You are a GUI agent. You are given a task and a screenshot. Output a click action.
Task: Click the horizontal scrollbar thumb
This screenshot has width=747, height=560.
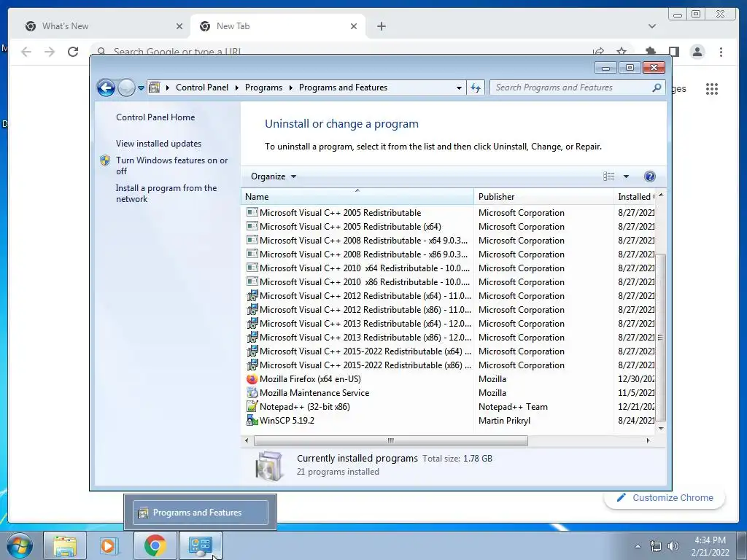(x=391, y=440)
